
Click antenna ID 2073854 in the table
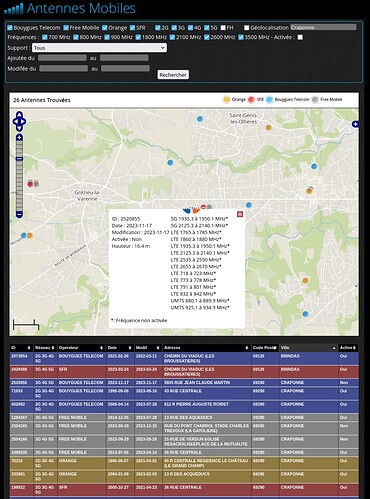(x=19, y=356)
